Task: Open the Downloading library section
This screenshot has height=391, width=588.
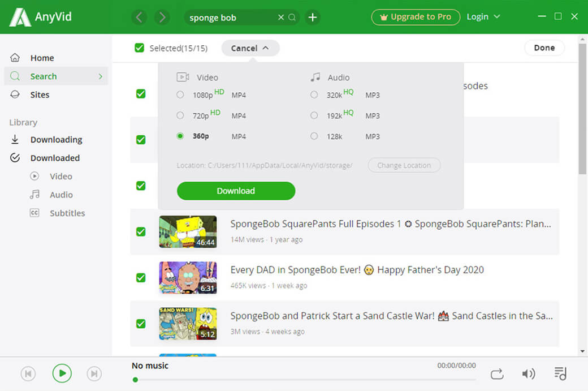Action: pyautogui.click(x=56, y=140)
